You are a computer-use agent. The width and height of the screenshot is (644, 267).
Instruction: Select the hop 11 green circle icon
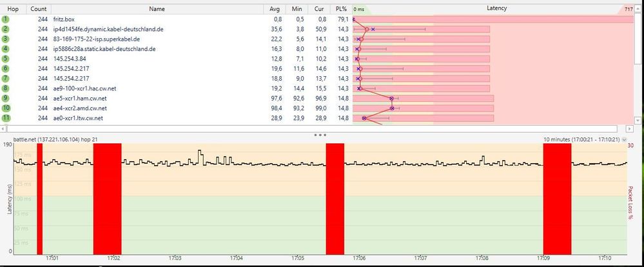coord(5,118)
